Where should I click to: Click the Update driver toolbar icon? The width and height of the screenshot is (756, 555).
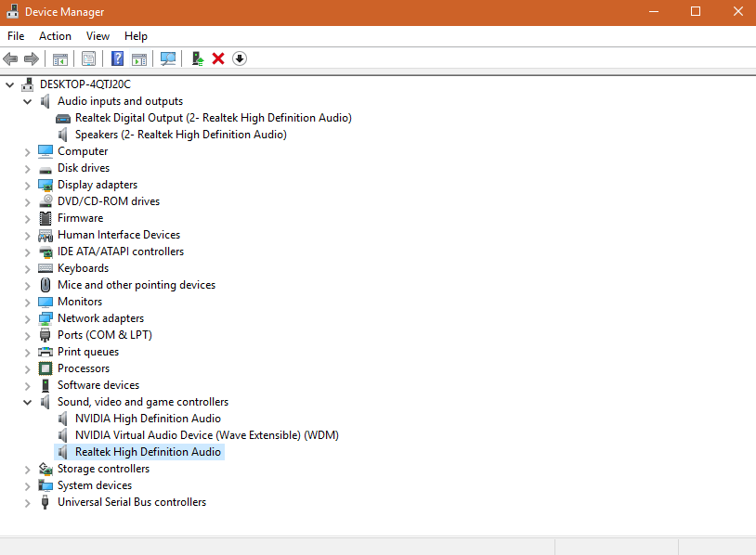[196, 58]
